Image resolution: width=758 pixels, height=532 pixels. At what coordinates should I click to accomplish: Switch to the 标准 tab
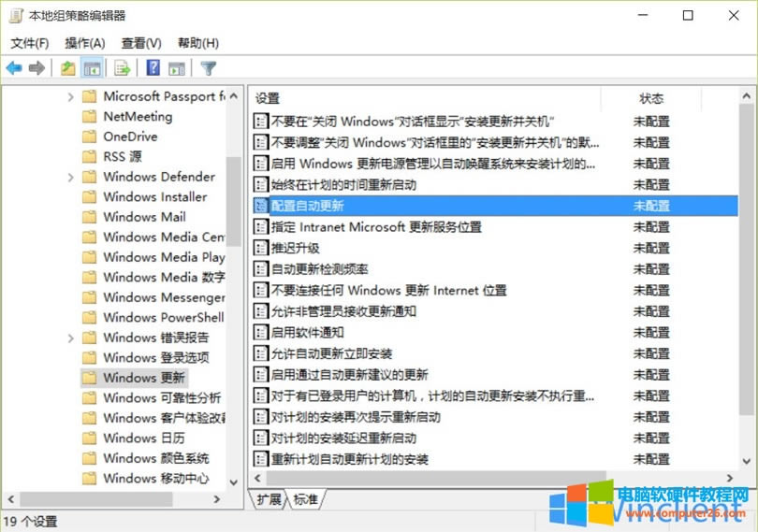click(x=305, y=499)
